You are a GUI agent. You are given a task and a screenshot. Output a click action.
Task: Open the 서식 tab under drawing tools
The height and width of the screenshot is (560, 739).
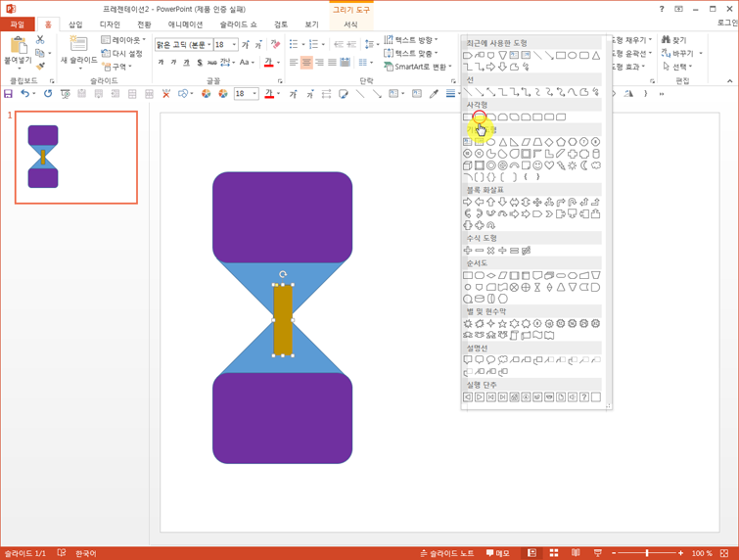point(351,24)
